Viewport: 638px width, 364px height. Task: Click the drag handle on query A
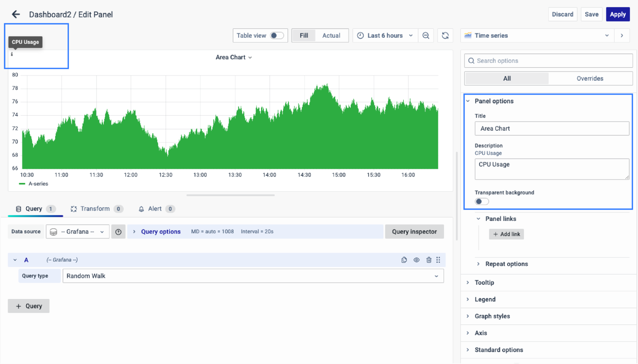tap(438, 260)
